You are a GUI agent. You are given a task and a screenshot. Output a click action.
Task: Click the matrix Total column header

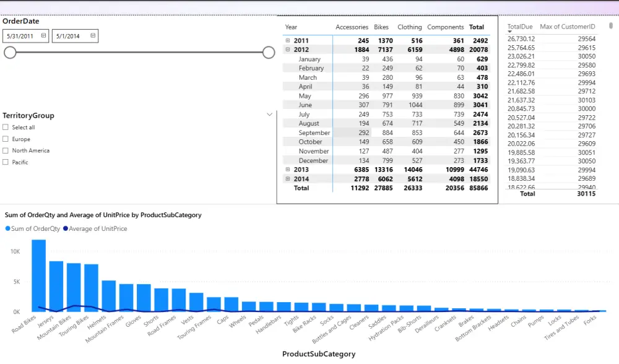[477, 27]
